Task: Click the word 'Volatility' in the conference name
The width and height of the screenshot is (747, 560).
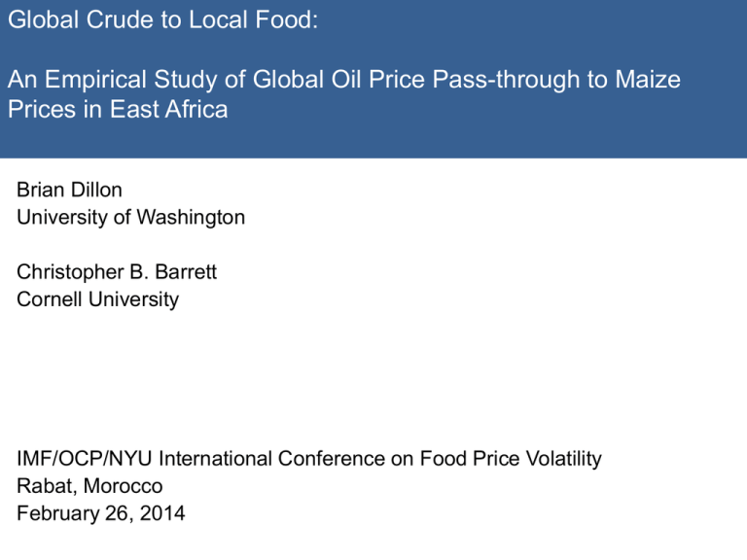Action: point(564,459)
